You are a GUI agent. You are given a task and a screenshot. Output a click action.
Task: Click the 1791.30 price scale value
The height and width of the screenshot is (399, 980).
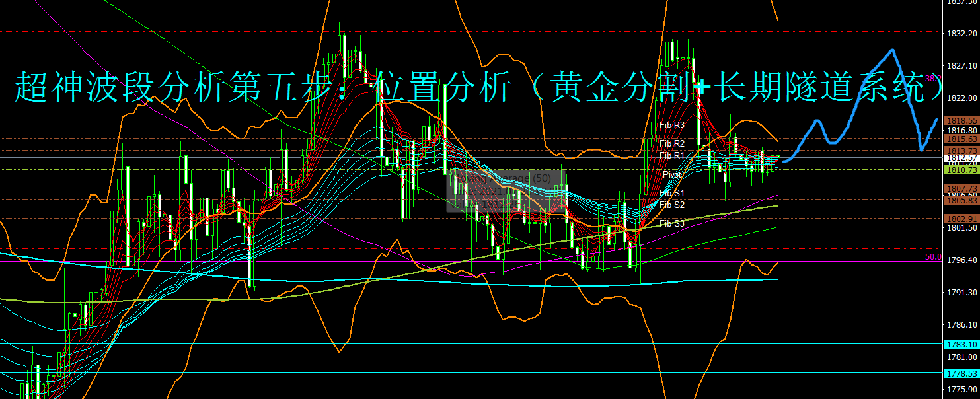point(962,293)
